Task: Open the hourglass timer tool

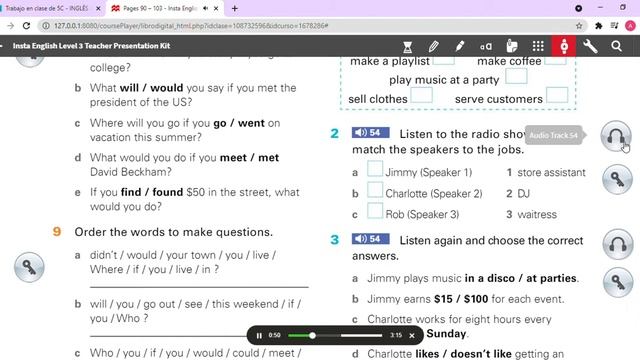Action: click(407, 46)
